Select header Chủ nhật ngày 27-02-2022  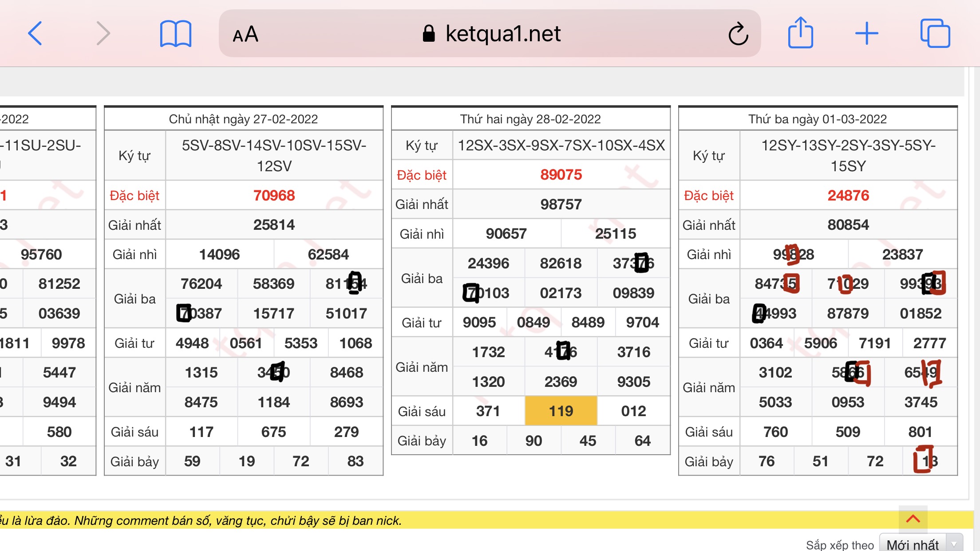(x=243, y=119)
